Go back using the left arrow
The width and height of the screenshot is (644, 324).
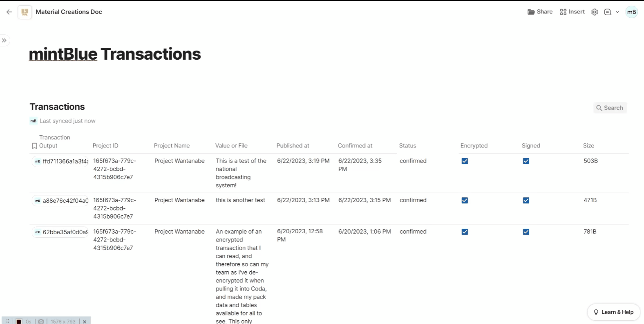[9, 12]
